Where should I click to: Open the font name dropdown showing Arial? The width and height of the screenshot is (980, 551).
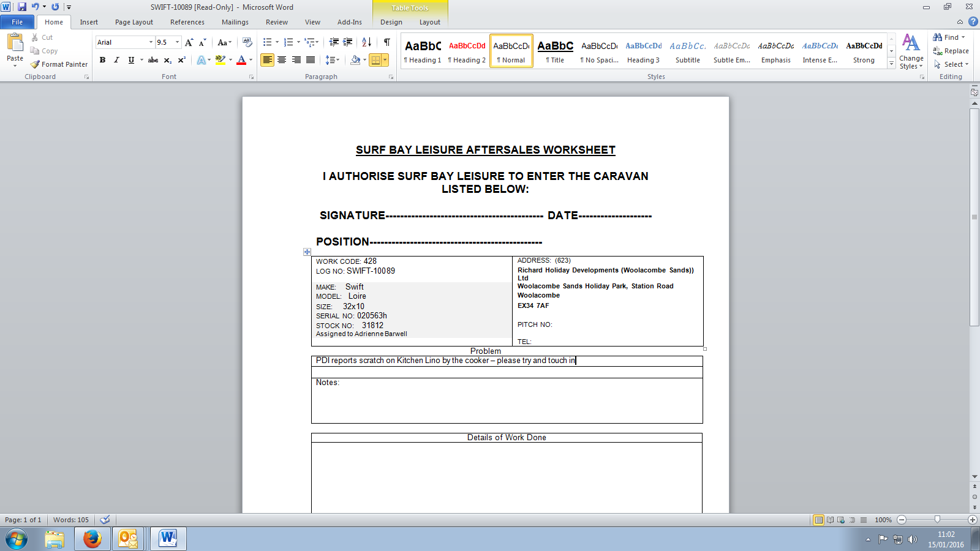point(151,42)
